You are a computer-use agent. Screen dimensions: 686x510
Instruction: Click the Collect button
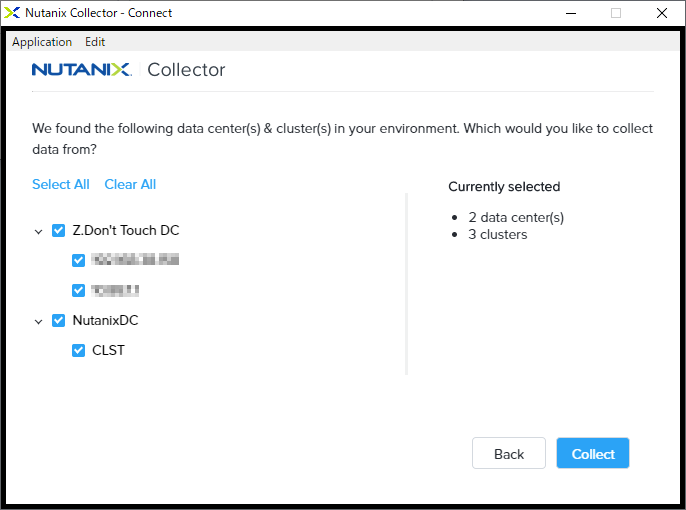pos(593,454)
